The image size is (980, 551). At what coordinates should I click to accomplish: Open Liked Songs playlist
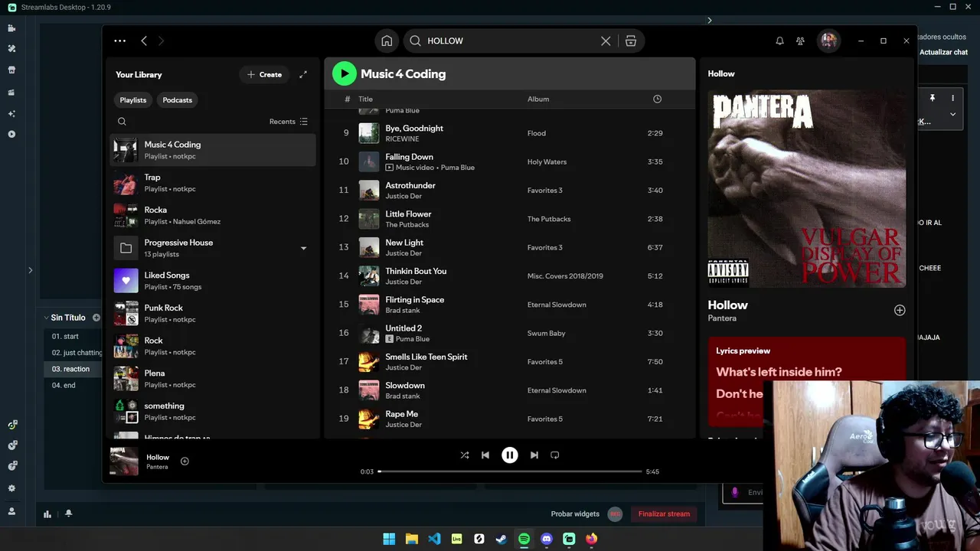click(213, 281)
